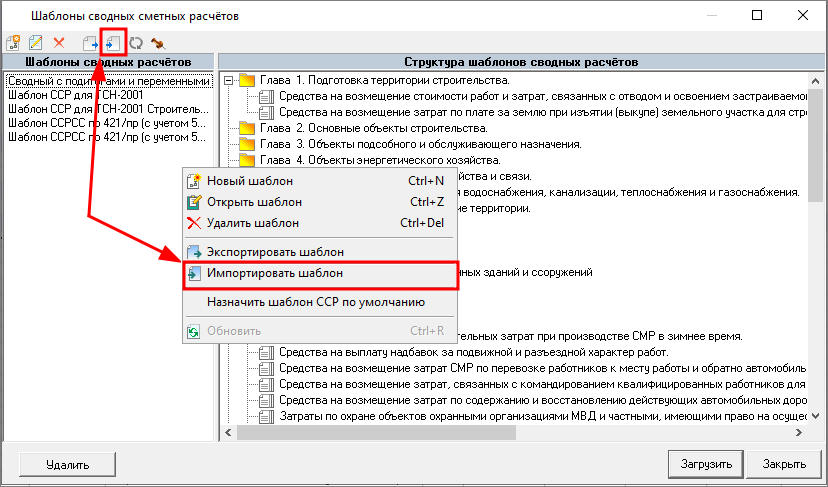Click the new template toolbar icon

13,43
